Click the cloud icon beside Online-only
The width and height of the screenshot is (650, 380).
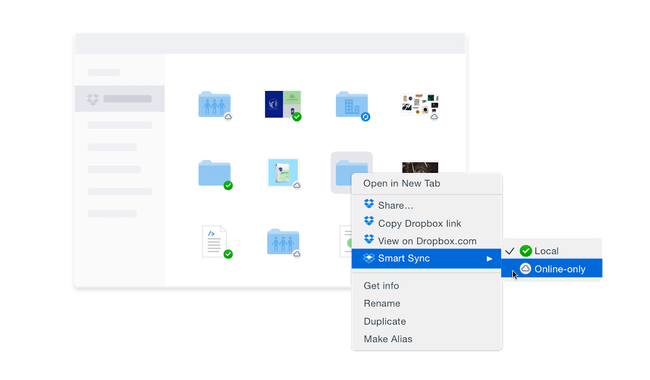click(525, 269)
